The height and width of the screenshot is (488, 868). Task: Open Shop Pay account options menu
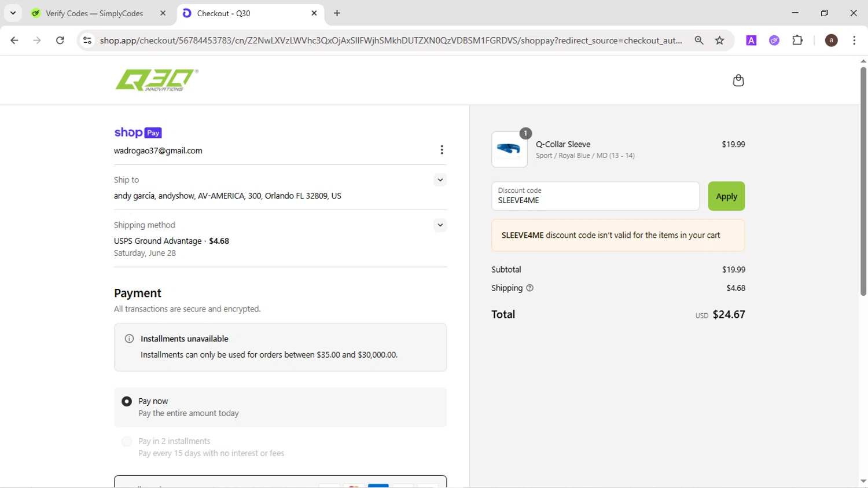click(x=442, y=150)
